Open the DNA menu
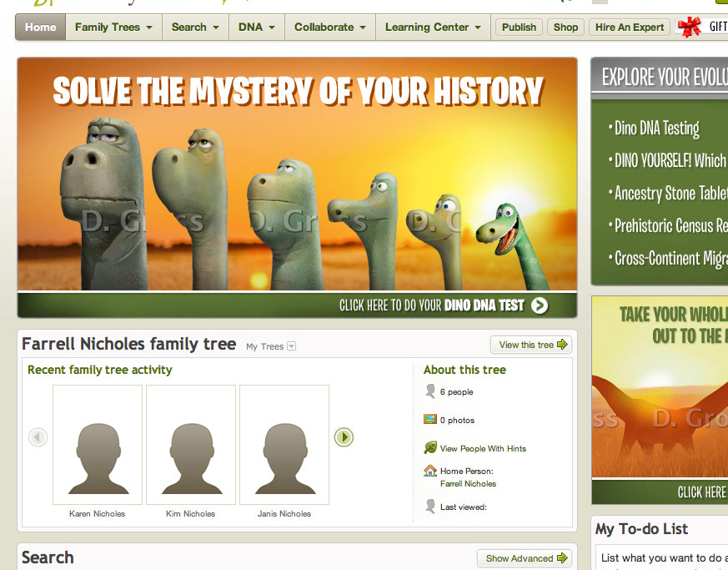The image size is (728, 570). point(257,27)
